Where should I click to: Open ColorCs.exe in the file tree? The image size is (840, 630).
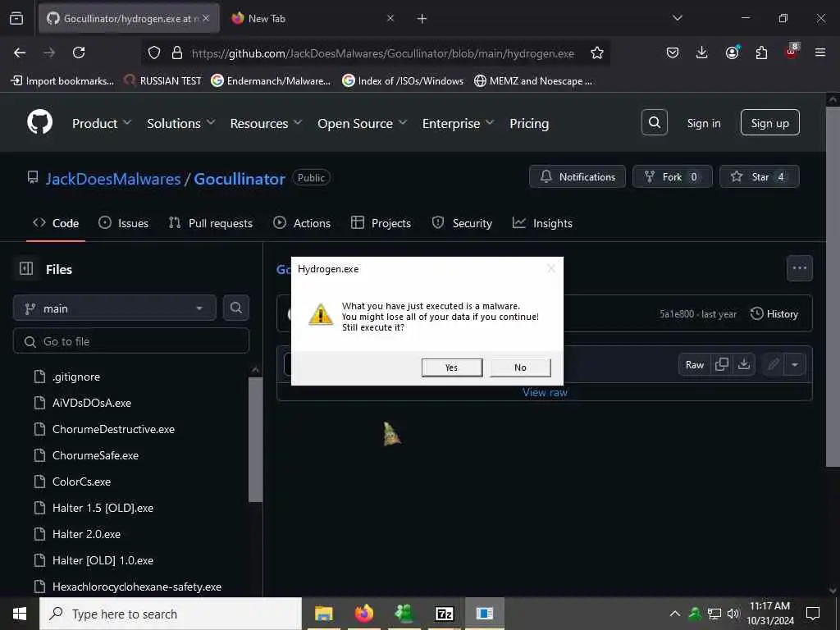tap(81, 482)
